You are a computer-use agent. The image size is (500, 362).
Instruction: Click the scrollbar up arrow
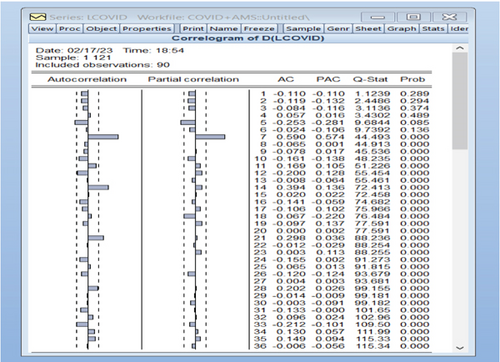(460, 48)
